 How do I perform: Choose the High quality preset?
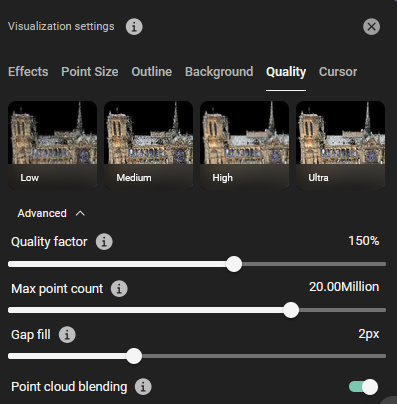tap(245, 145)
